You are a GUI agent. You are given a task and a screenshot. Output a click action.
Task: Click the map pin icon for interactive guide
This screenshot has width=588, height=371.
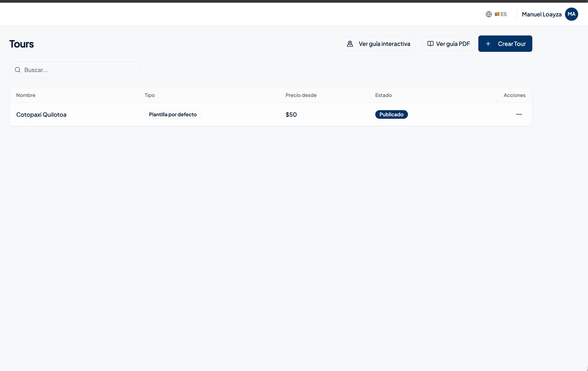tap(350, 44)
